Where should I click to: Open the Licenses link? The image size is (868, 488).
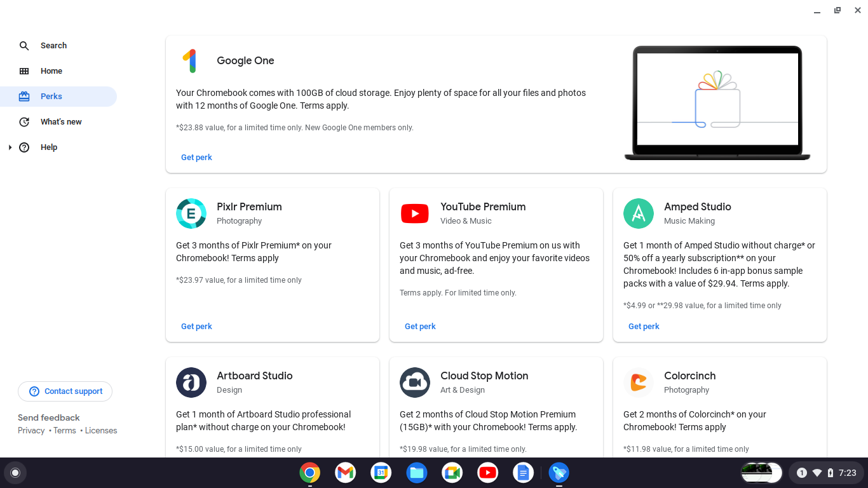[101, 431]
